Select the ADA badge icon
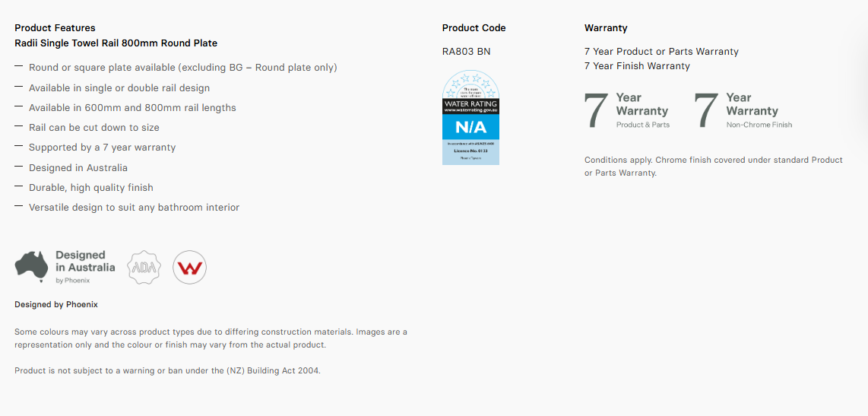Image resolution: width=868 pixels, height=416 pixels. coord(144,267)
